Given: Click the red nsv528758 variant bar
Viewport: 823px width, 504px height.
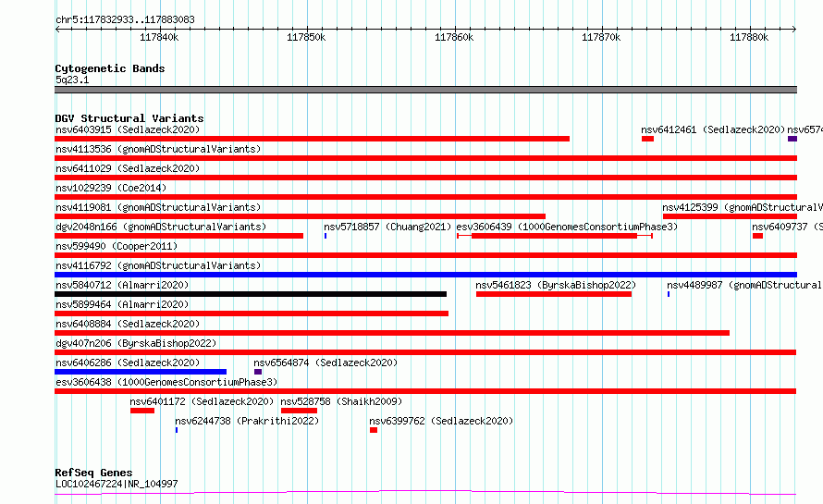Looking at the screenshot, I should point(300,411).
